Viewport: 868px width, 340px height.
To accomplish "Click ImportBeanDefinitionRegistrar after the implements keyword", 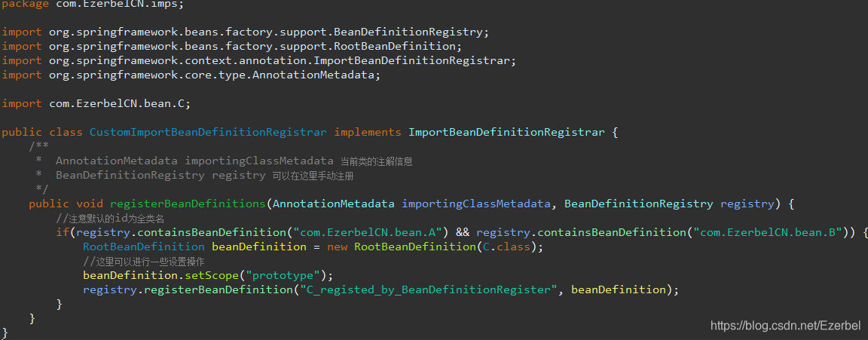I will point(506,133).
